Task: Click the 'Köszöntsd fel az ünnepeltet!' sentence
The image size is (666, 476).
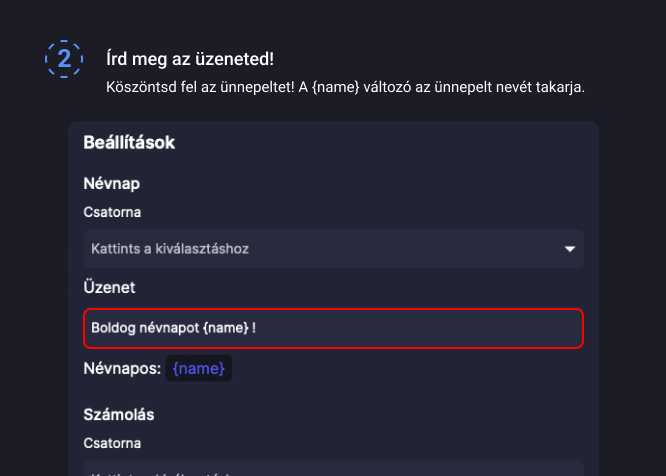Action: [x=199, y=87]
